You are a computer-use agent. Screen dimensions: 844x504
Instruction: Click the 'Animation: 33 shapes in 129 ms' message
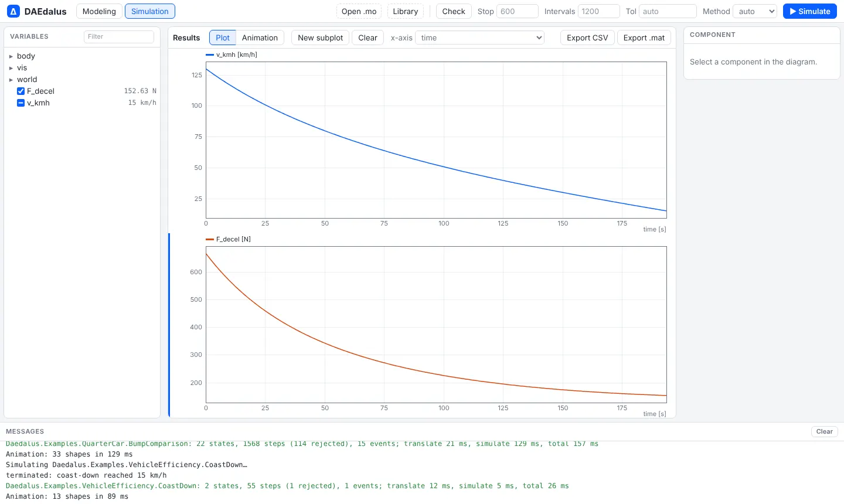pos(69,454)
